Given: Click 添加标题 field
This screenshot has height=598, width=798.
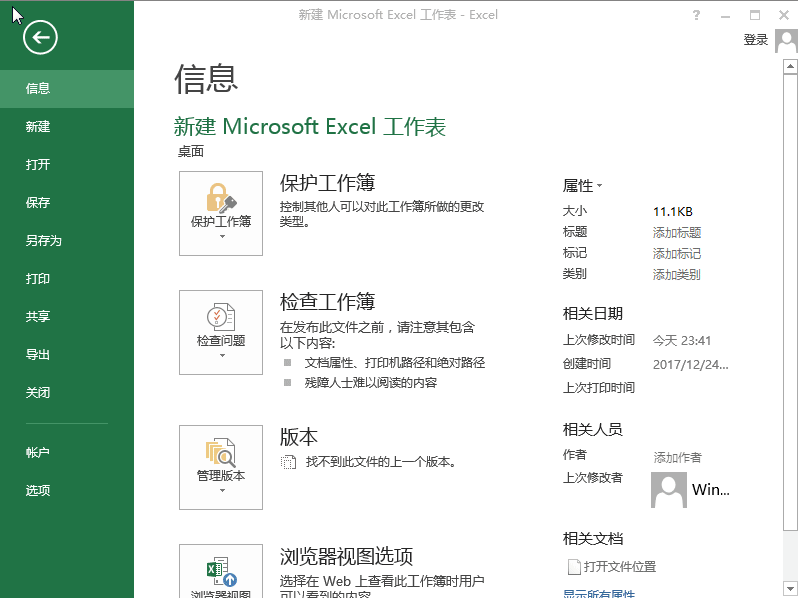Looking at the screenshot, I should pyautogui.click(x=677, y=233).
